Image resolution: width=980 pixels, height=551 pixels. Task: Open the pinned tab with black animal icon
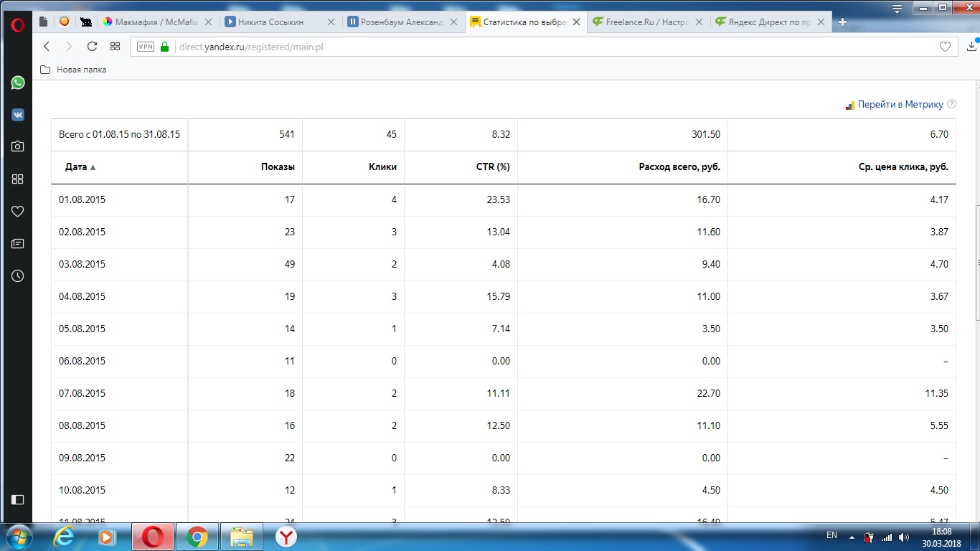point(85,22)
